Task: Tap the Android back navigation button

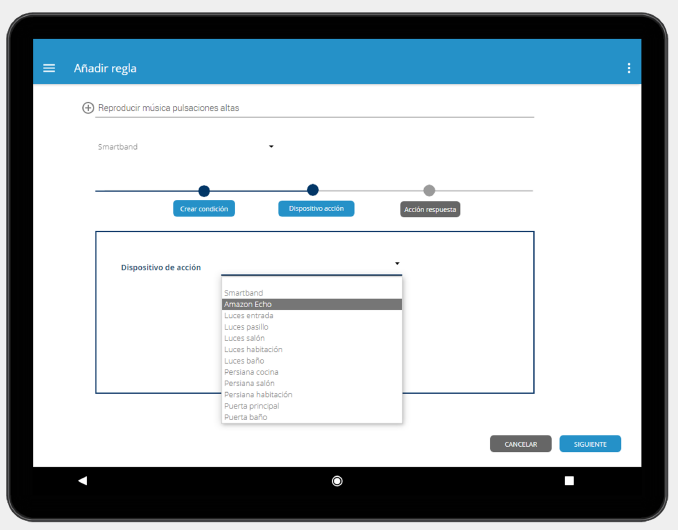Action: [83, 480]
